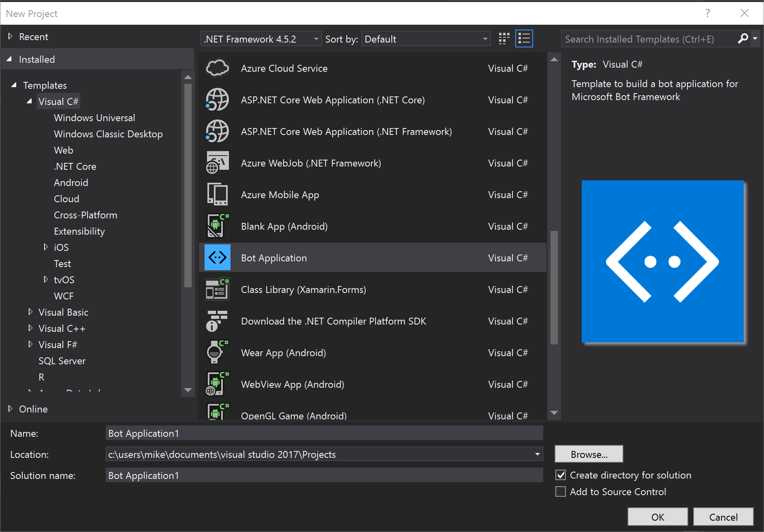Click the Azure Cloud Service cloud icon
764x532 pixels.
[x=218, y=68]
